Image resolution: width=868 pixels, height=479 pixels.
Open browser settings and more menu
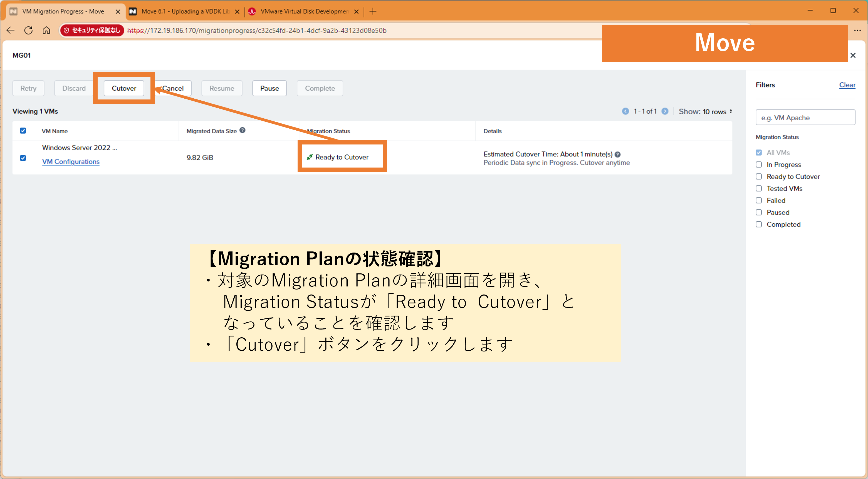point(857,30)
